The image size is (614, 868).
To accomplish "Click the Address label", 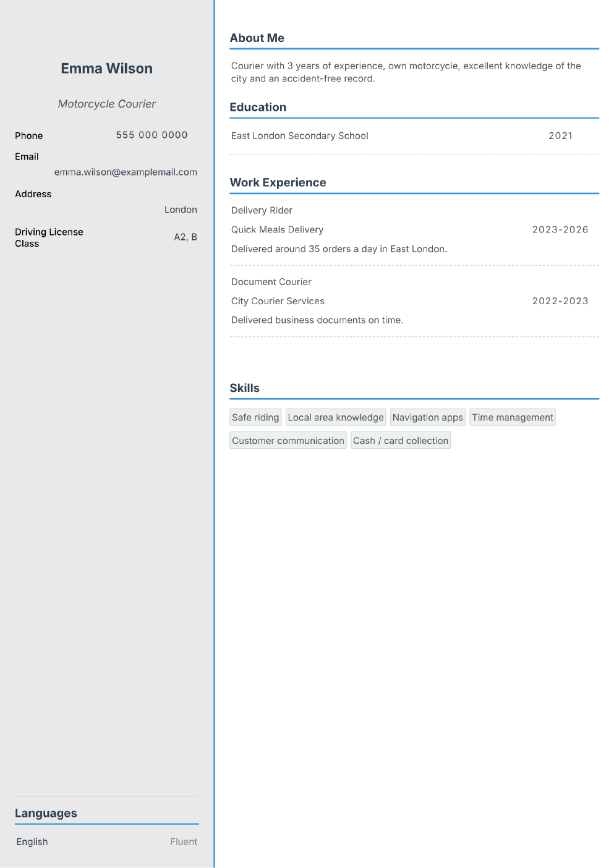I will point(33,194).
